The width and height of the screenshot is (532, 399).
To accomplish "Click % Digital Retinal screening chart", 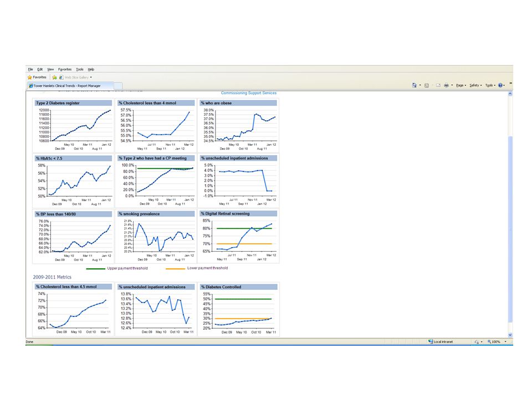I will [238, 237].
